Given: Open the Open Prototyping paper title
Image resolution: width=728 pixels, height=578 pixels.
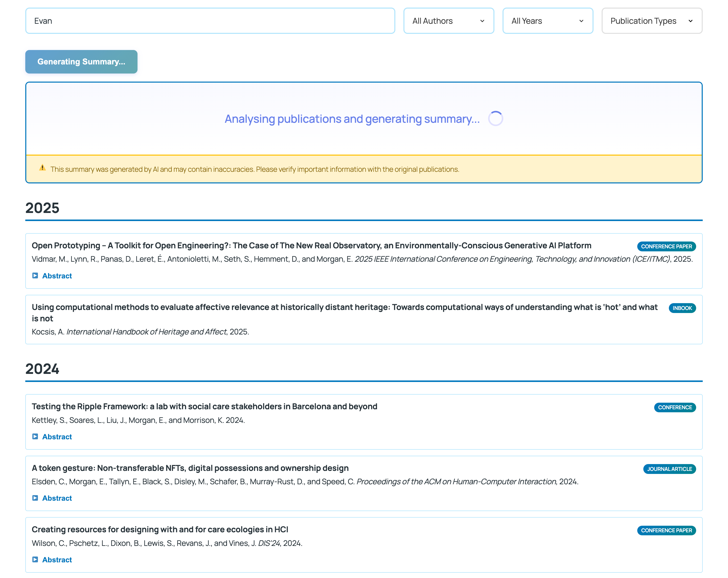Looking at the screenshot, I should (311, 245).
